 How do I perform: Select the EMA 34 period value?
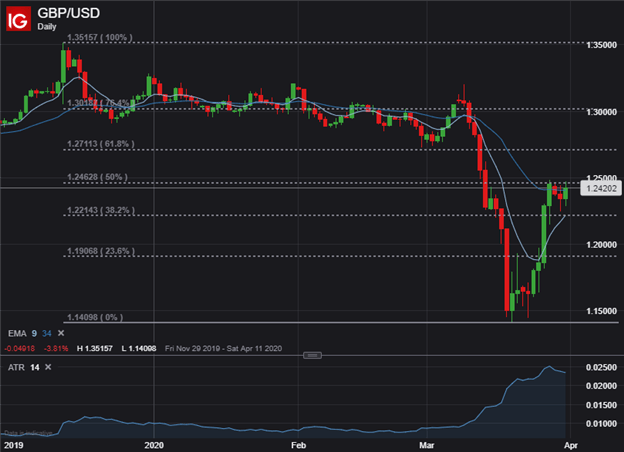[47, 333]
